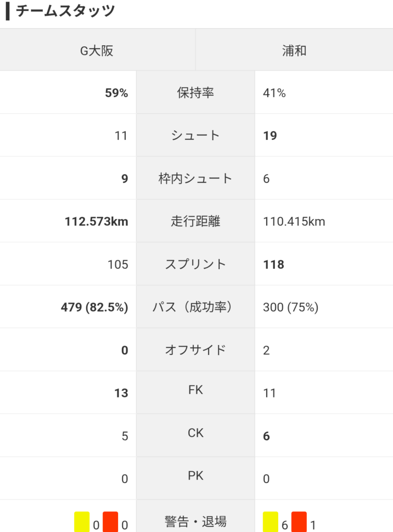Screen dimensions: 393x532
Task: Click the スプリント stat label
Action: (195, 264)
